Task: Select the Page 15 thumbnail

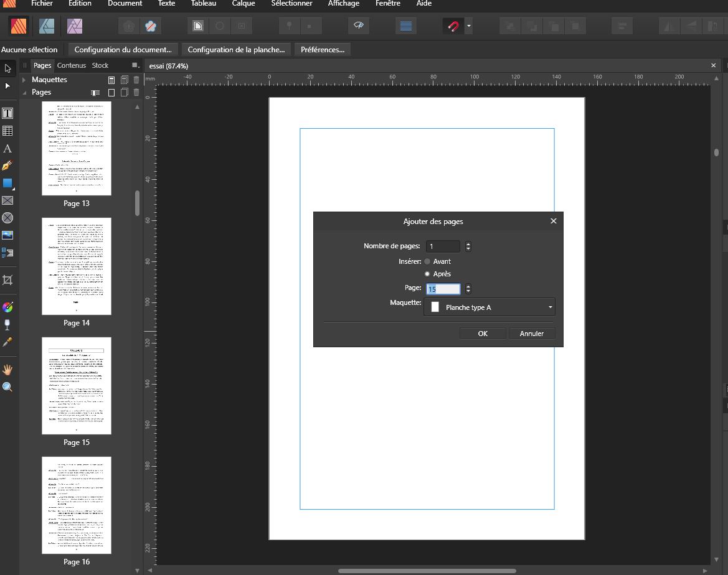Action: pyautogui.click(x=77, y=386)
